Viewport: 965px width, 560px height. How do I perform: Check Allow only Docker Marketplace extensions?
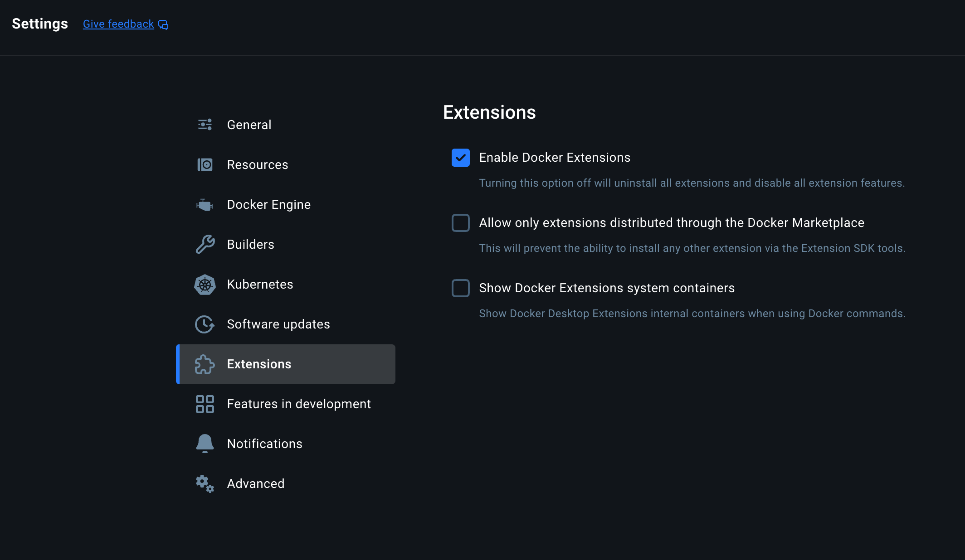461,223
